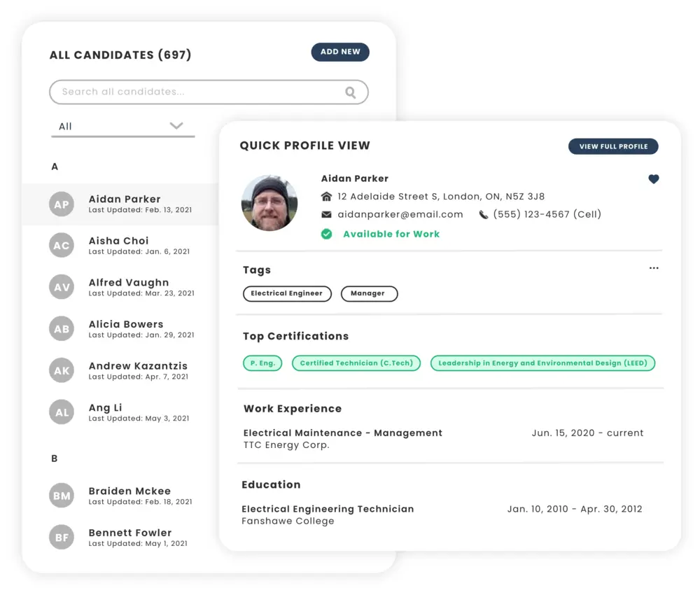The image size is (700, 595).
Task: Click the phone handset icon
Action: tap(484, 215)
